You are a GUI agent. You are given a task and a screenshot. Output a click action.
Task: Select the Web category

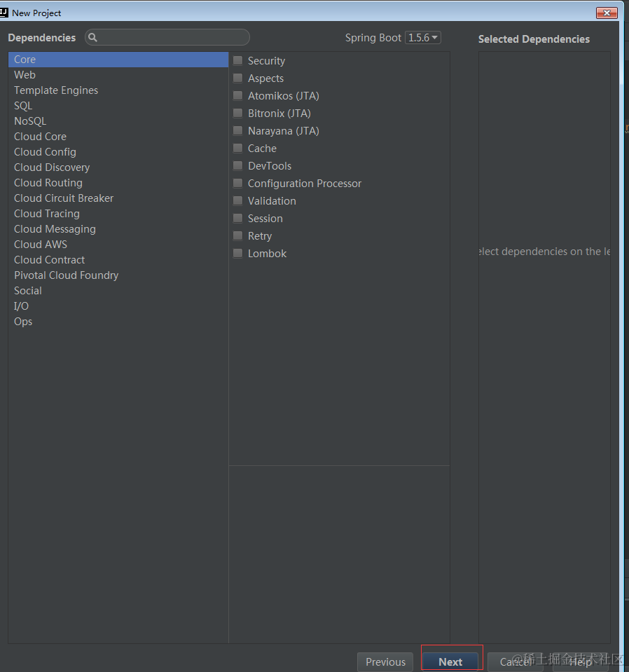[x=118, y=75]
